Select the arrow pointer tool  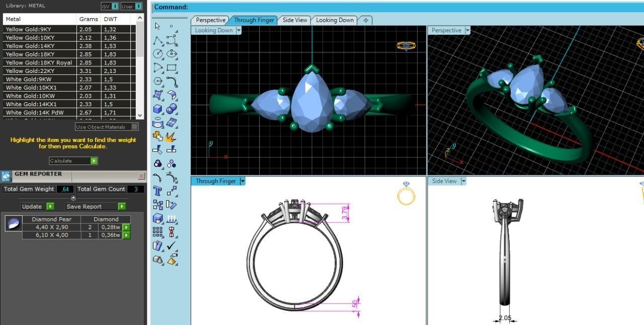[157, 27]
